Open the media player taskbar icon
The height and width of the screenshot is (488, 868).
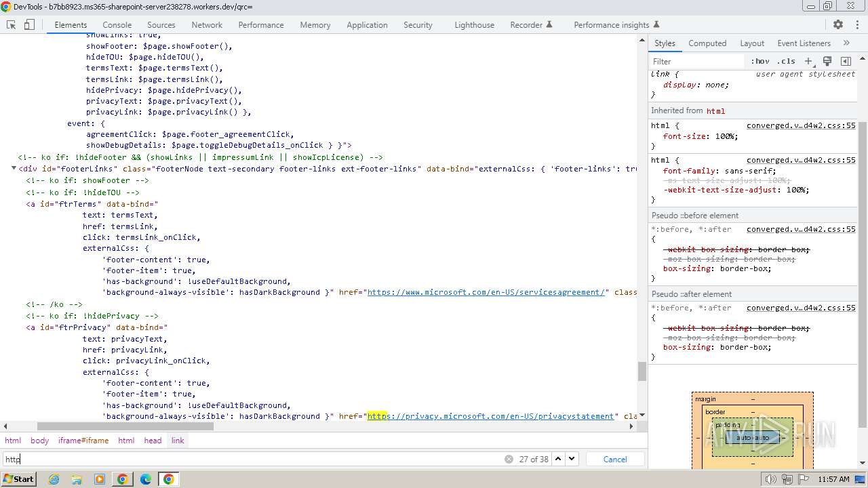pos(100,479)
